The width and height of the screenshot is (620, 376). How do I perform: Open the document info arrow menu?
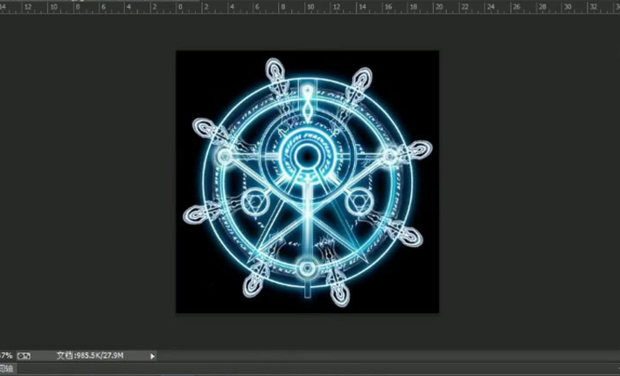click(x=152, y=356)
